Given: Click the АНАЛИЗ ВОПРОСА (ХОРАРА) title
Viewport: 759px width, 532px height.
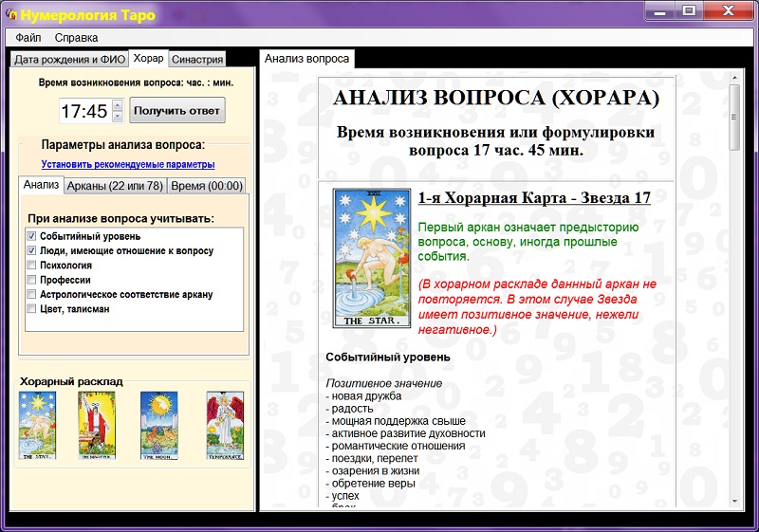Looking at the screenshot, I should pos(496,99).
